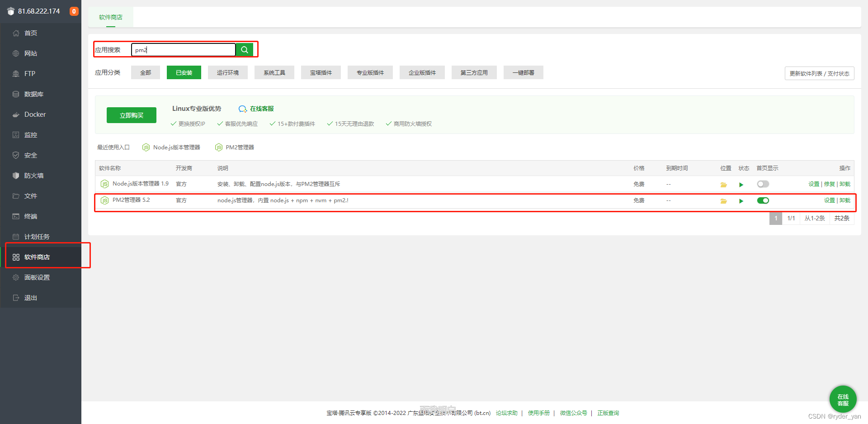
Task: Click the monitor icon beside 监控
Action: point(16,135)
